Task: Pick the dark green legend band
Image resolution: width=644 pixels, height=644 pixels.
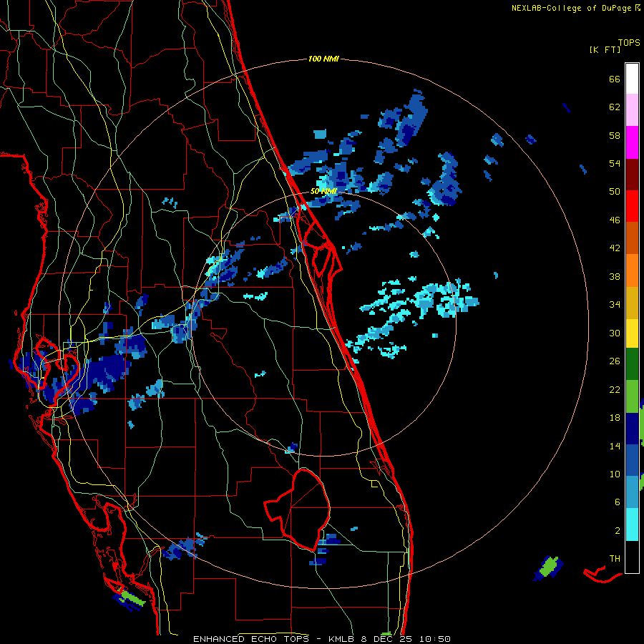Action: [632, 364]
